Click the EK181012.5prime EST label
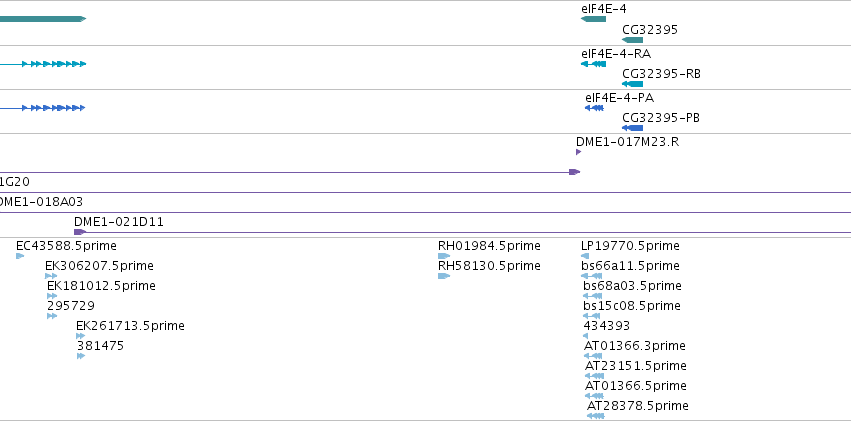The width and height of the screenshot is (851, 421). coord(101,286)
